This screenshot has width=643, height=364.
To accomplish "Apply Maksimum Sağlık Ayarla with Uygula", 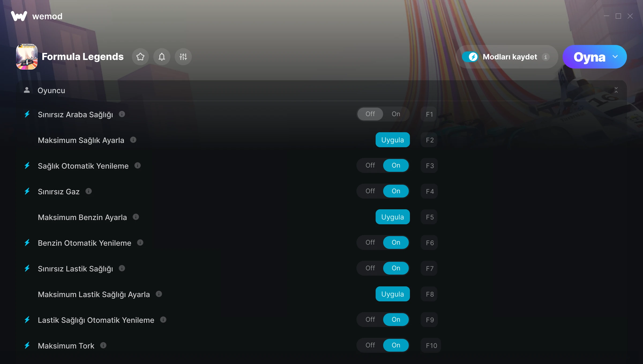I will click(x=393, y=140).
